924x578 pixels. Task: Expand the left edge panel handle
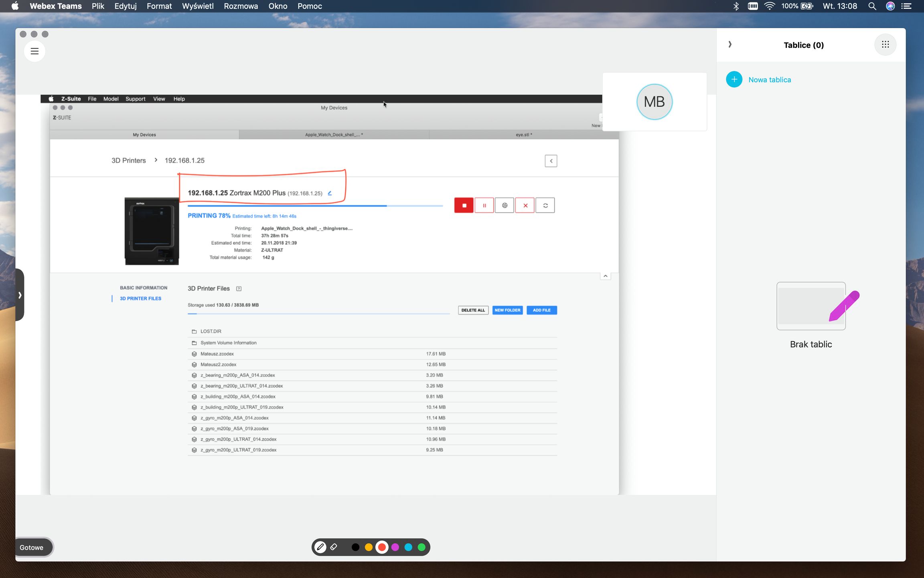click(20, 295)
